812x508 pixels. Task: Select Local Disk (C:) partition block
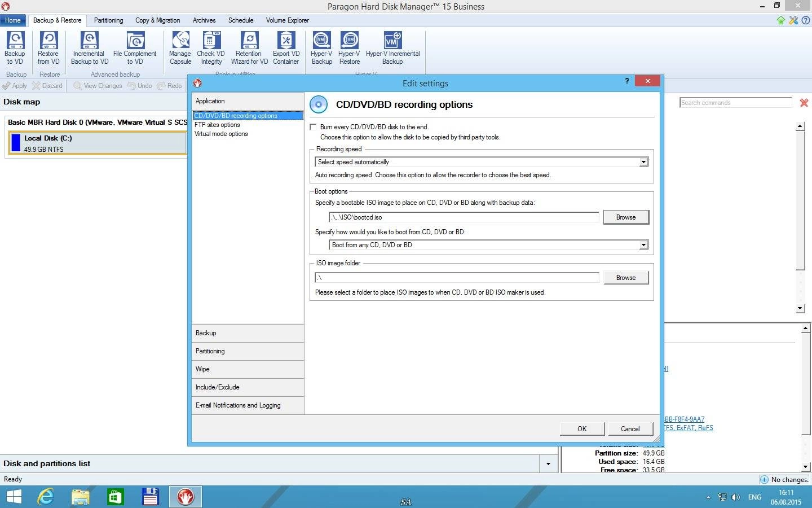coord(98,143)
